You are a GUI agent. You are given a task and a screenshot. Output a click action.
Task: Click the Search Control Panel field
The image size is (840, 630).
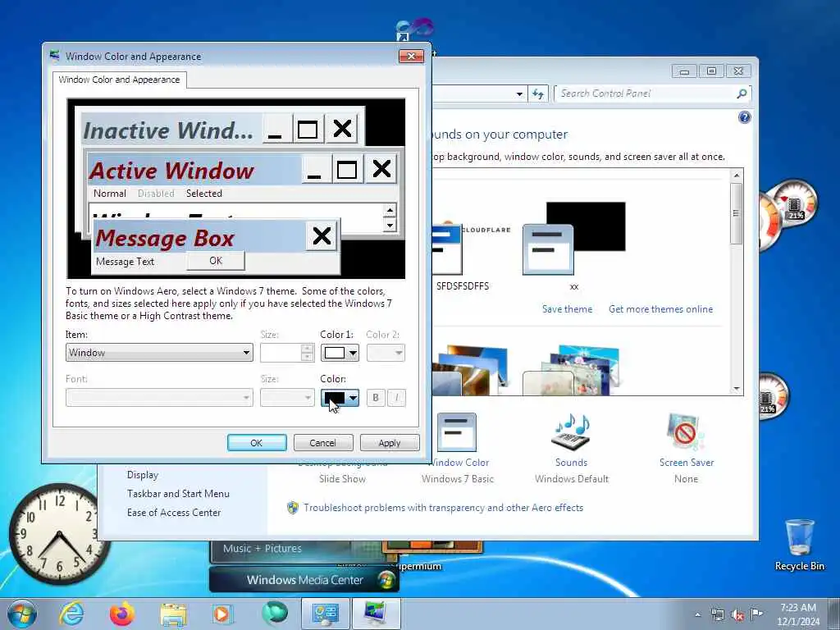point(646,94)
